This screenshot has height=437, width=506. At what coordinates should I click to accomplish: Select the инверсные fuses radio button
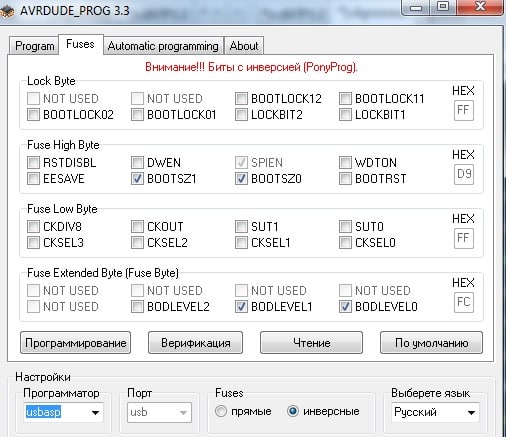point(293,411)
